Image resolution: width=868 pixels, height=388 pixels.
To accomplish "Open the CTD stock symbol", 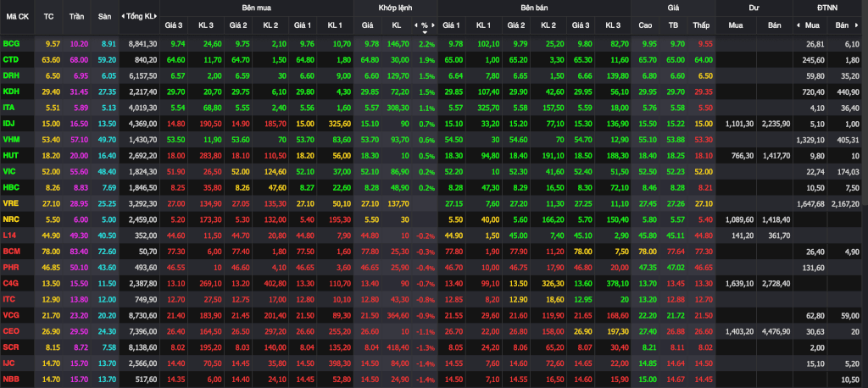I will point(10,58).
